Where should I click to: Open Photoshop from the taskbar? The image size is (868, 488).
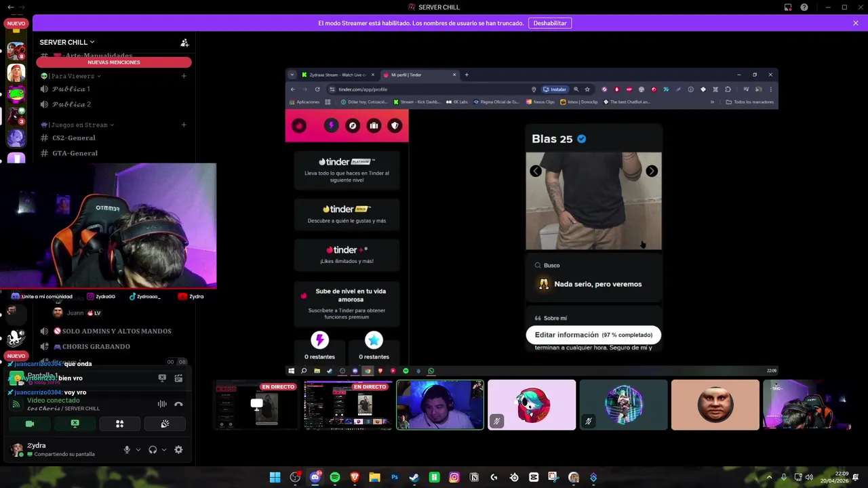[x=395, y=478]
